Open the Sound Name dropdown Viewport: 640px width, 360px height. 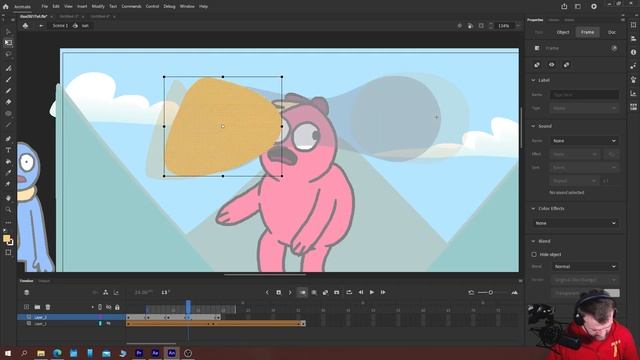click(x=584, y=141)
